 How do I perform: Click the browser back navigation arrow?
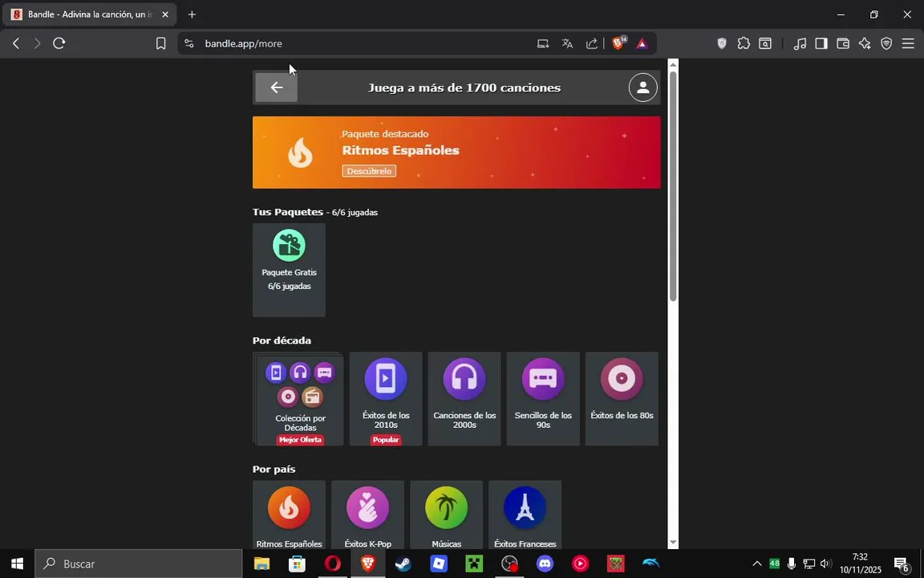coord(16,43)
